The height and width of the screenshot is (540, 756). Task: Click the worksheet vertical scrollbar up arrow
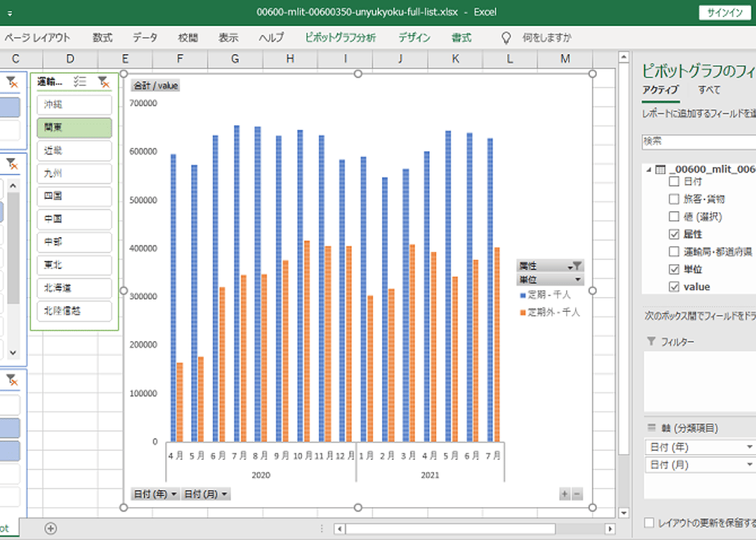point(623,57)
